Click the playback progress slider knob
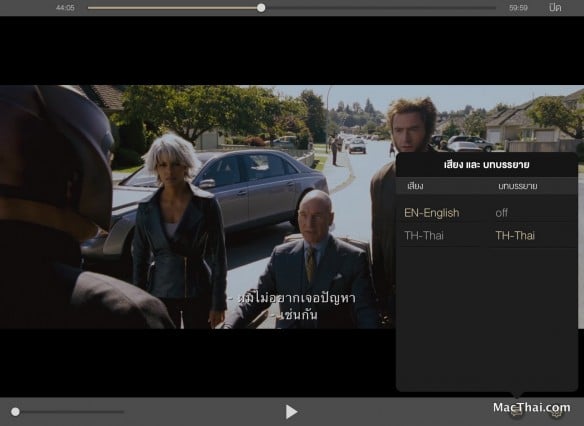This screenshot has height=426, width=584. [261, 8]
